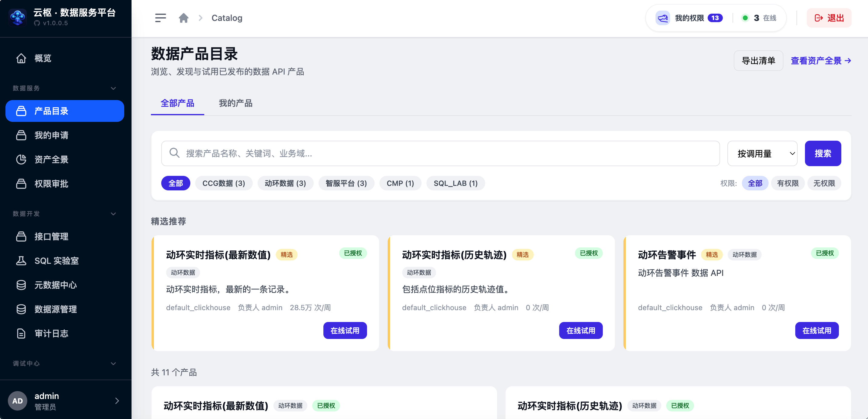Click the 元数据中心 database icon
This screenshot has width=868, height=419.
[21, 285]
